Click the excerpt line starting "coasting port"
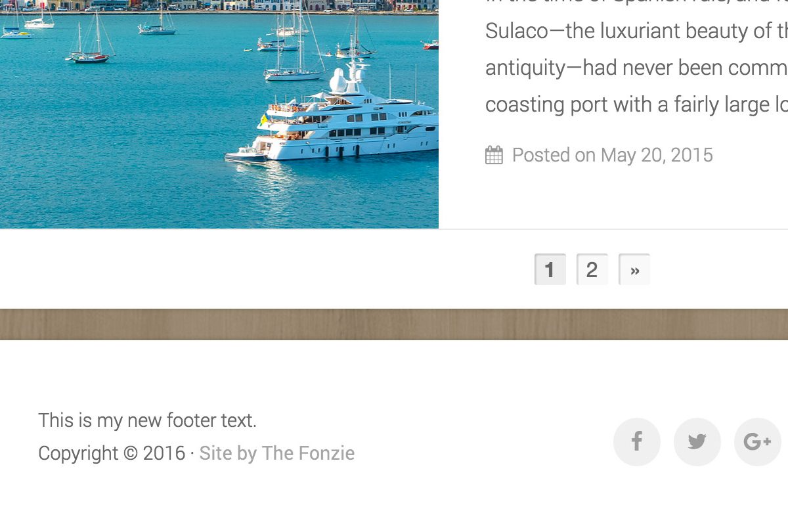The width and height of the screenshot is (788, 532). [636, 104]
